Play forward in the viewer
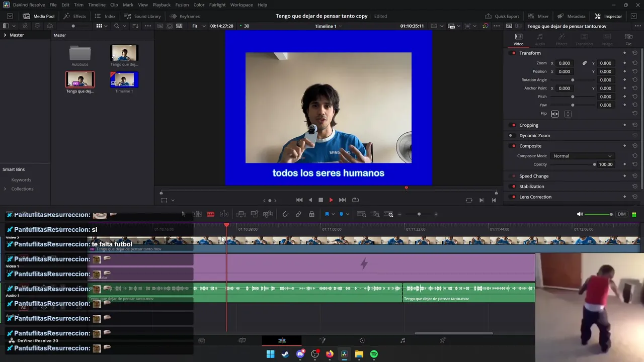Viewport: 644px width, 362px height. click(331, 200)
